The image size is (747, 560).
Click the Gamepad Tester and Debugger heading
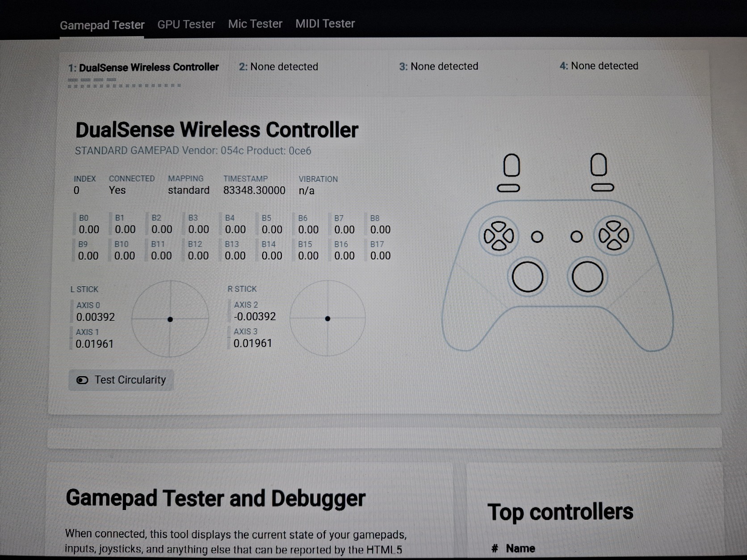tap(215, 498)
